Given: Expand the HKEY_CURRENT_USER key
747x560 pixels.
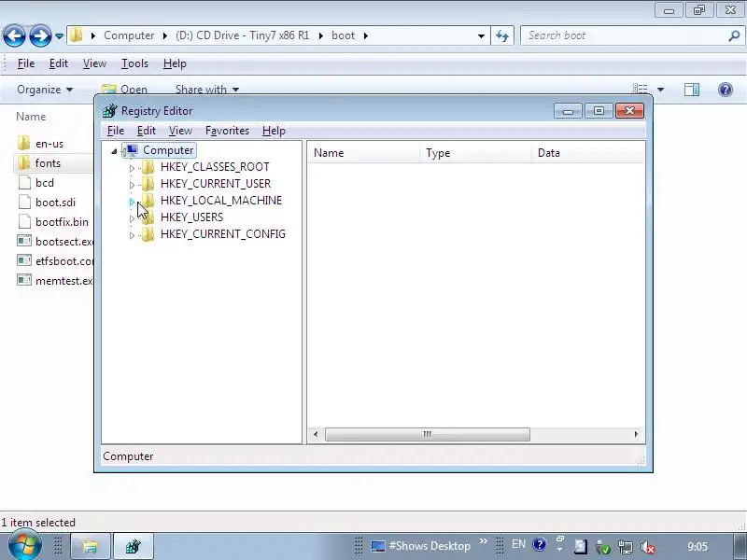Looking at the screenshot, I should (132, 185).
